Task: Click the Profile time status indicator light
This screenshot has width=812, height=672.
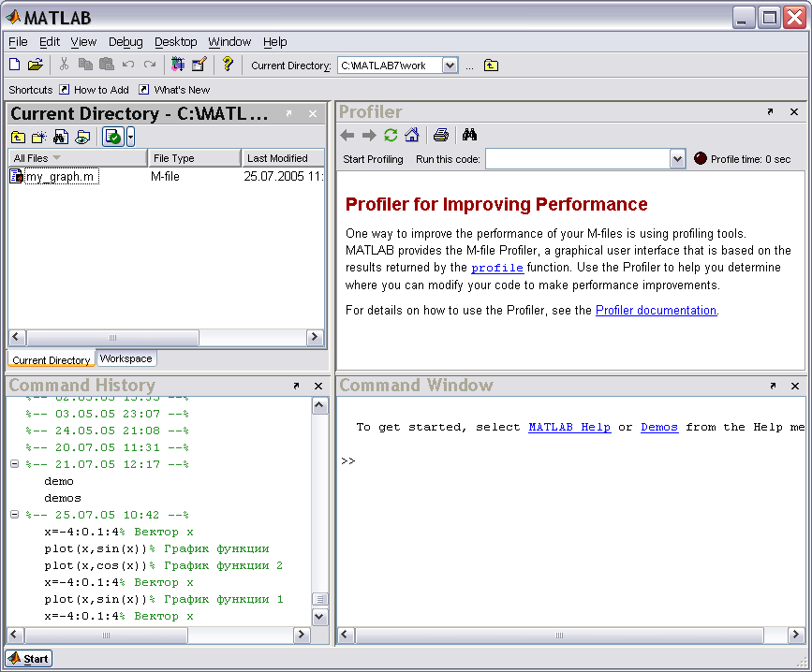Action: (701, 158)
